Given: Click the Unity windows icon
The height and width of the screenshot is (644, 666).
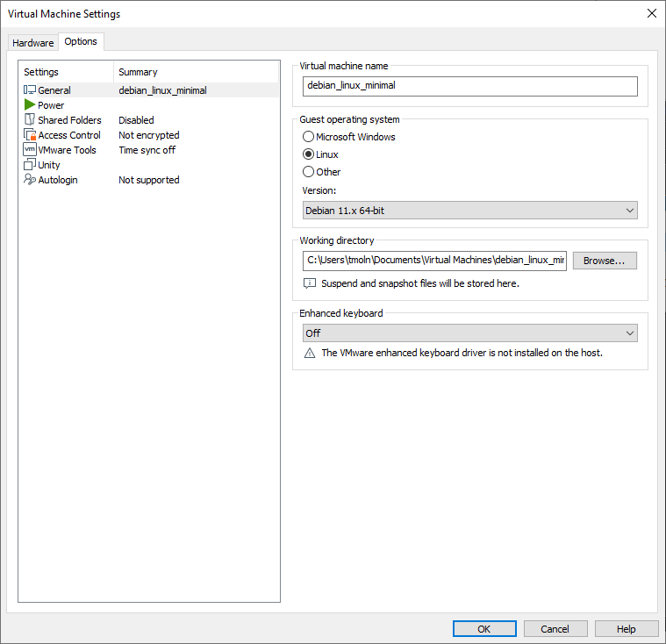Looking at the screenshot, I should pos(30,165).
